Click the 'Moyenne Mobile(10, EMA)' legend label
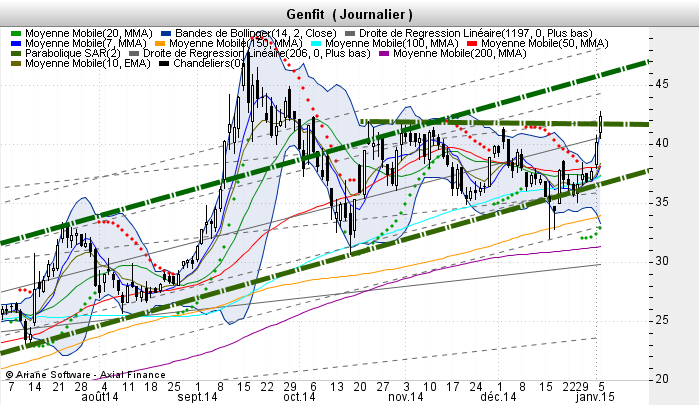Viewport: 699px width, 405px height. click(x=88, y=64)
